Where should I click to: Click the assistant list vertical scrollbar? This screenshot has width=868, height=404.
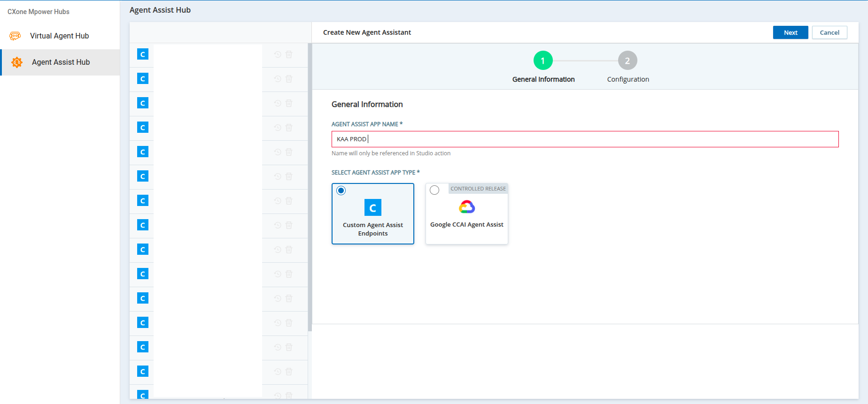coord(310,188)
